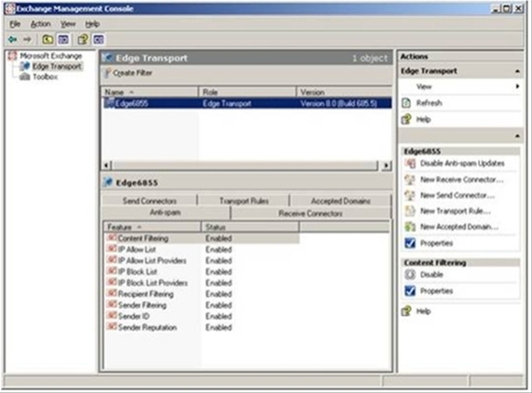532x393 pixels.
Task: Expand the View submenu arrow in Actions
Action: click(x=515, y=86)
